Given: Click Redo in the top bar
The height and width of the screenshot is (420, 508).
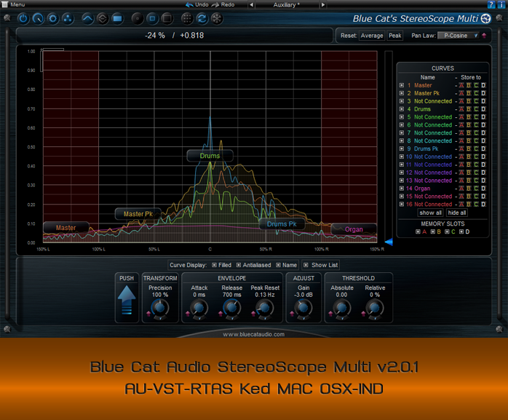Looking at the screenshot, I should 223,4.
